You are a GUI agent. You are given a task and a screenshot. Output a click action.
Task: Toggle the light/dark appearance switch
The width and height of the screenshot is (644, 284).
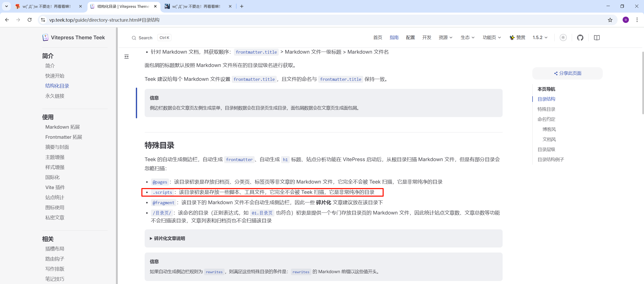coord(563,38)
